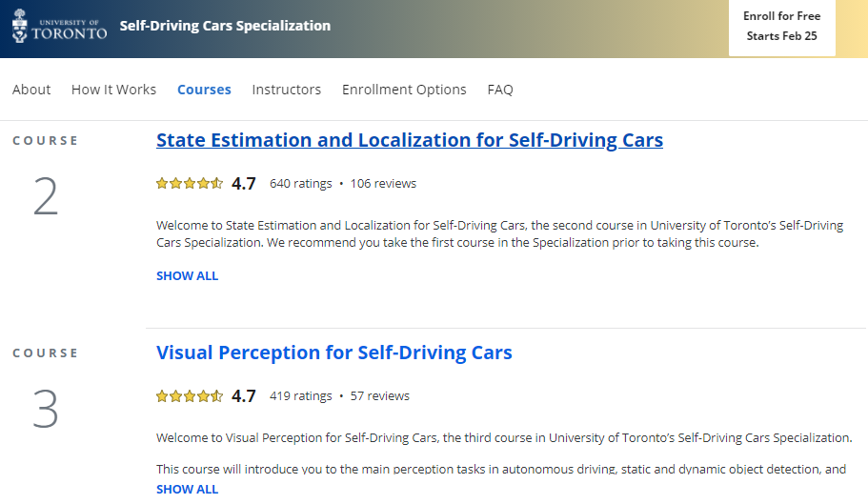Select the Courses tab
The width and height of the screenshot is (868, 504).
point(204,90)
